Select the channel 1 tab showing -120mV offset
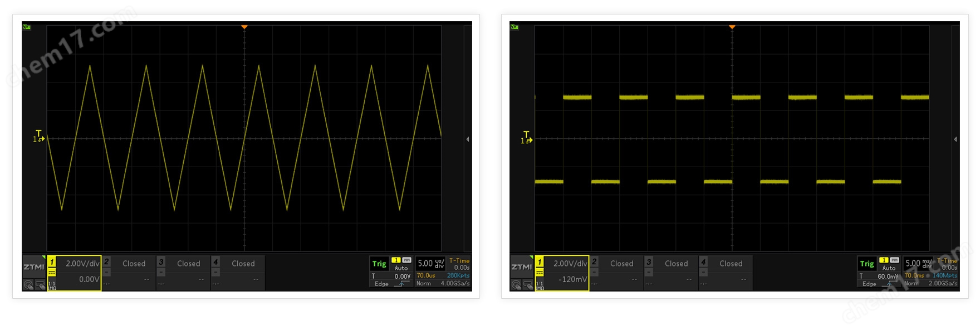The width and height of the screenshot is (980, 330). click(x=562, y=273)
